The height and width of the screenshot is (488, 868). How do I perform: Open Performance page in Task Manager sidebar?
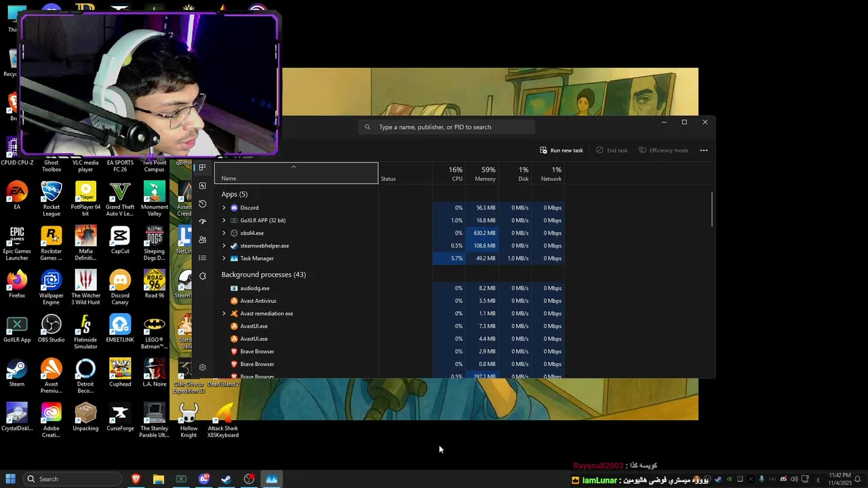click(202, 186)
